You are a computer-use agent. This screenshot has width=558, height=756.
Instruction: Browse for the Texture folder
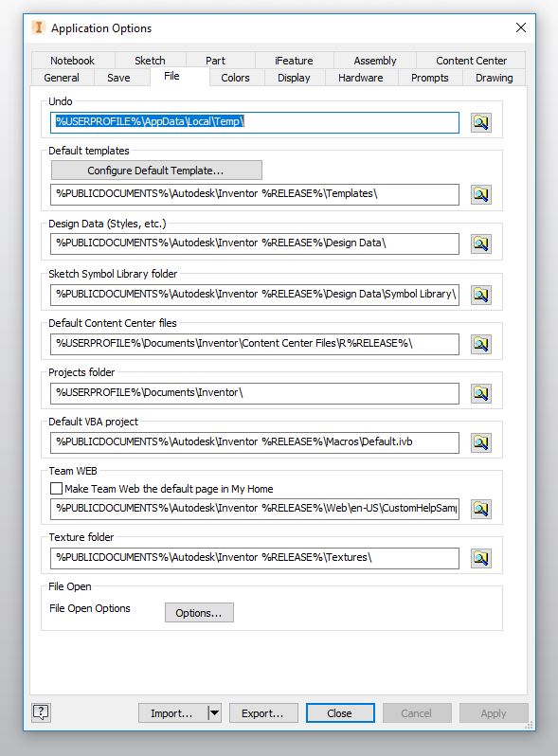click(x=481, y=558)
